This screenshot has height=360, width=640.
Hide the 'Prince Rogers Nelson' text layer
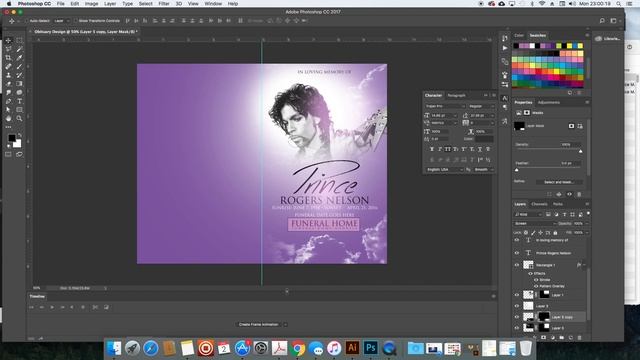point(517,253)
